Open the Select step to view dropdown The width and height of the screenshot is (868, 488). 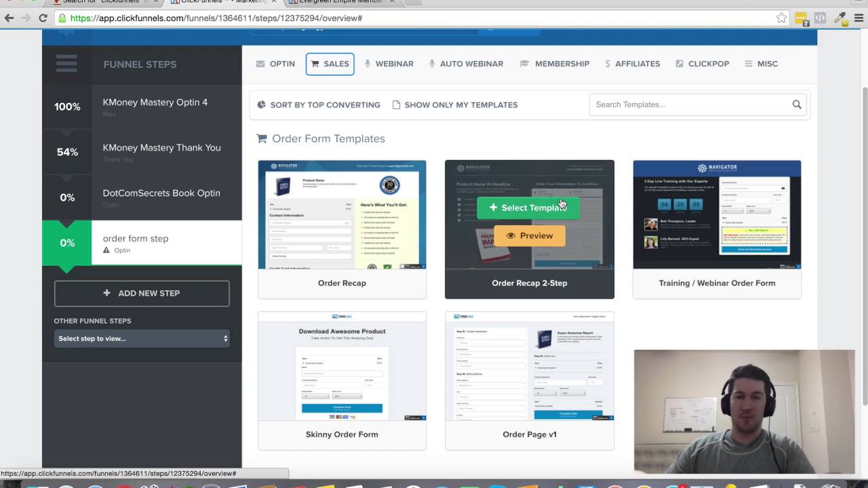click(142, 338)
